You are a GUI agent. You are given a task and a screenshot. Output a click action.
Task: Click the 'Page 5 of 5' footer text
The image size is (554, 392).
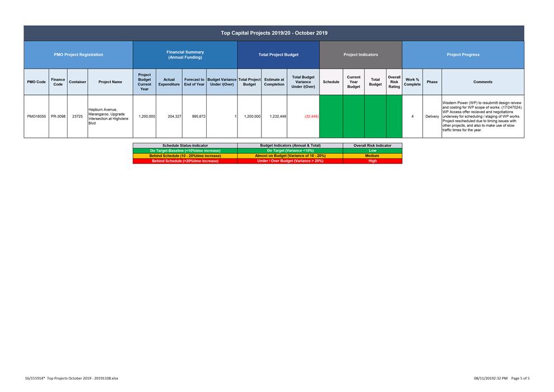520,378
